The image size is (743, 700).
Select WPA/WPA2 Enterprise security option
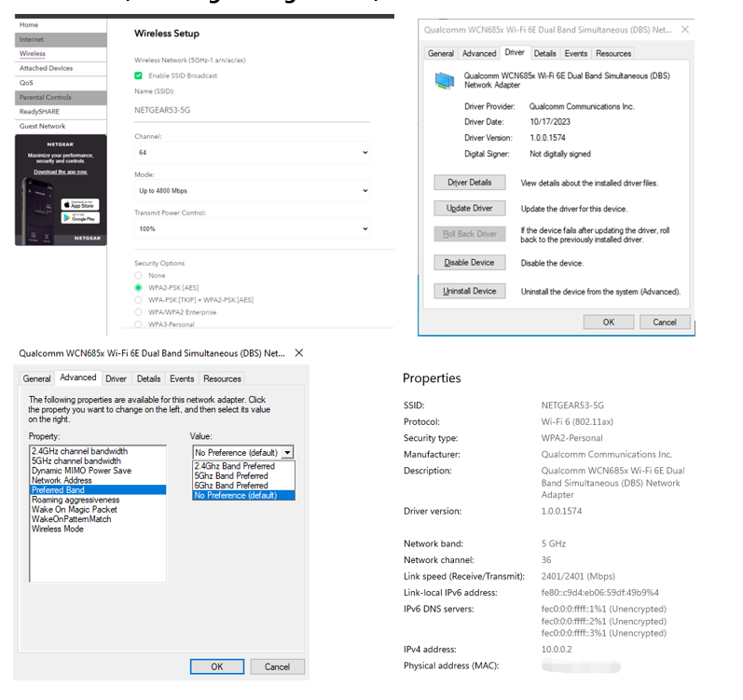138,312
